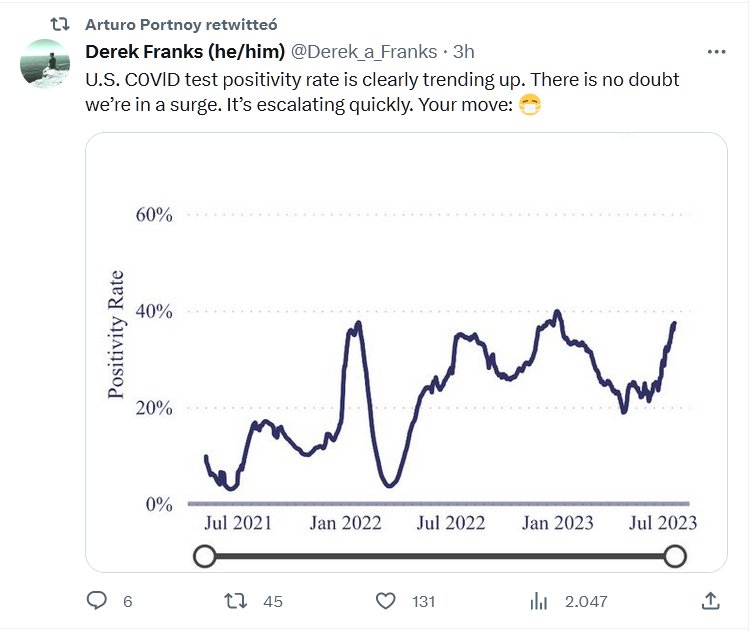Click the share upload arrow icon
Viewport: 754px width, 632px height.
tap(710, 600)
